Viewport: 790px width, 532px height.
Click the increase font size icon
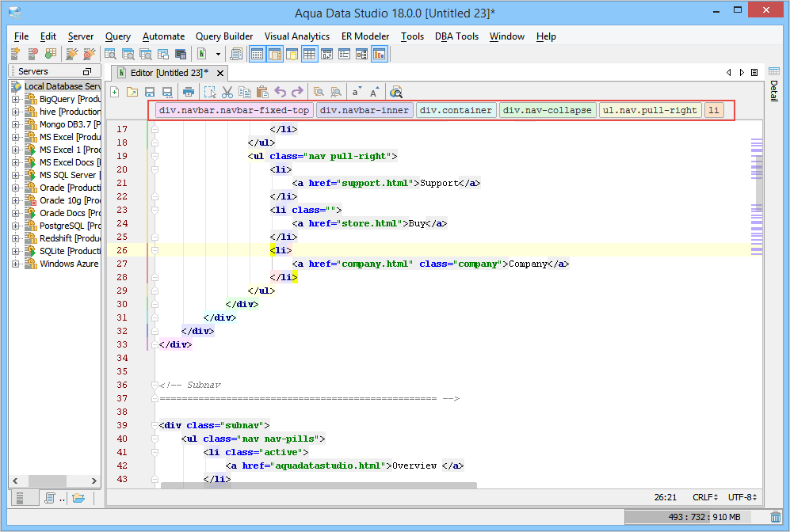[375, 92]
